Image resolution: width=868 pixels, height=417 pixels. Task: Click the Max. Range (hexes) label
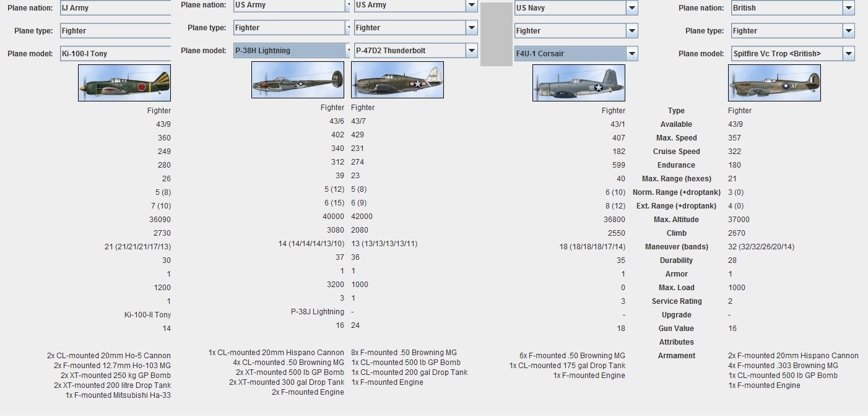(676, 179)
